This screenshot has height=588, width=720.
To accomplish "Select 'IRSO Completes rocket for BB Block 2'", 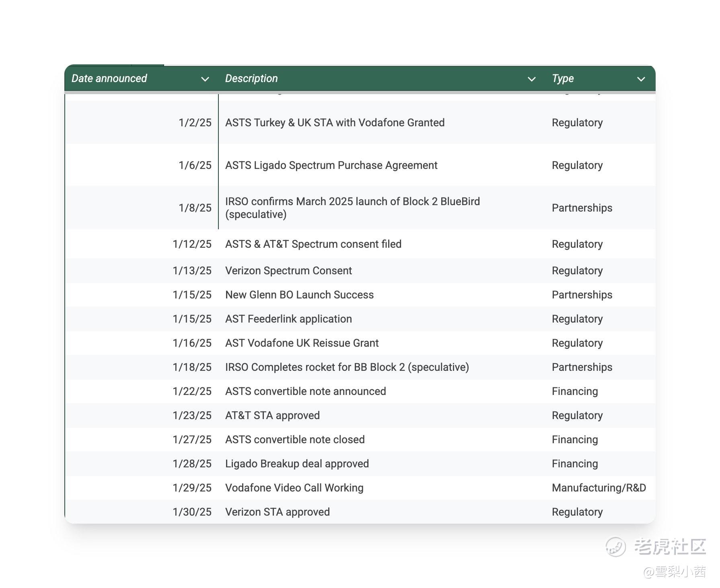I will [x=347, y=367].
